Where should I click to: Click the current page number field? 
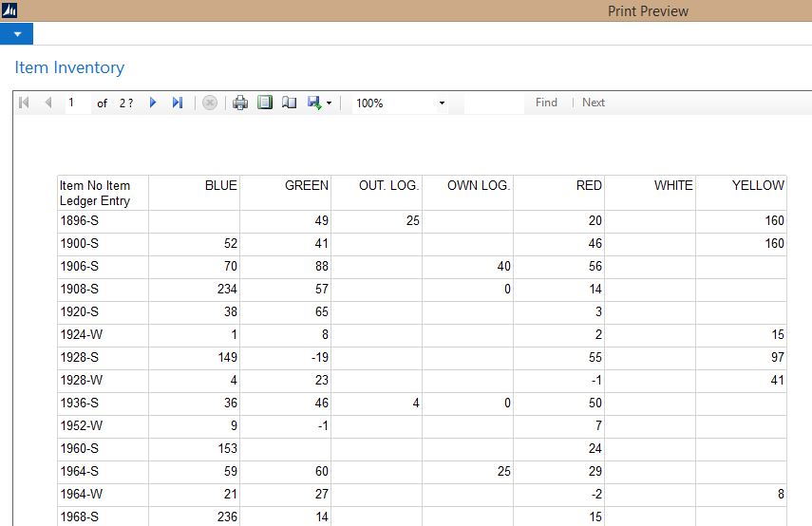pos(77,103)
